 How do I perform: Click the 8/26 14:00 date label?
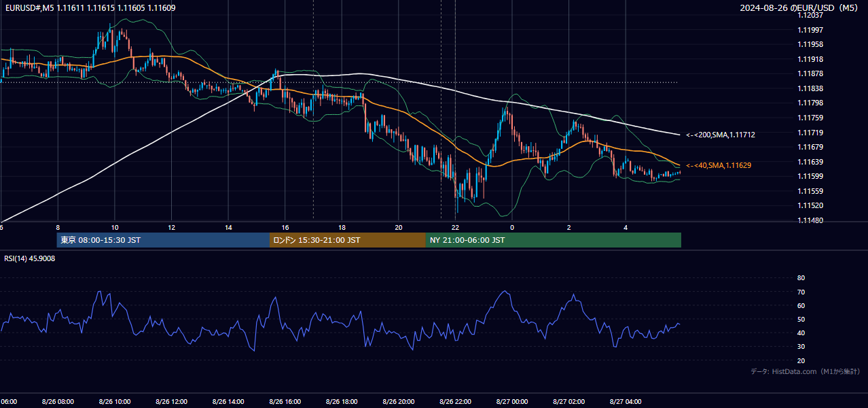228,402
